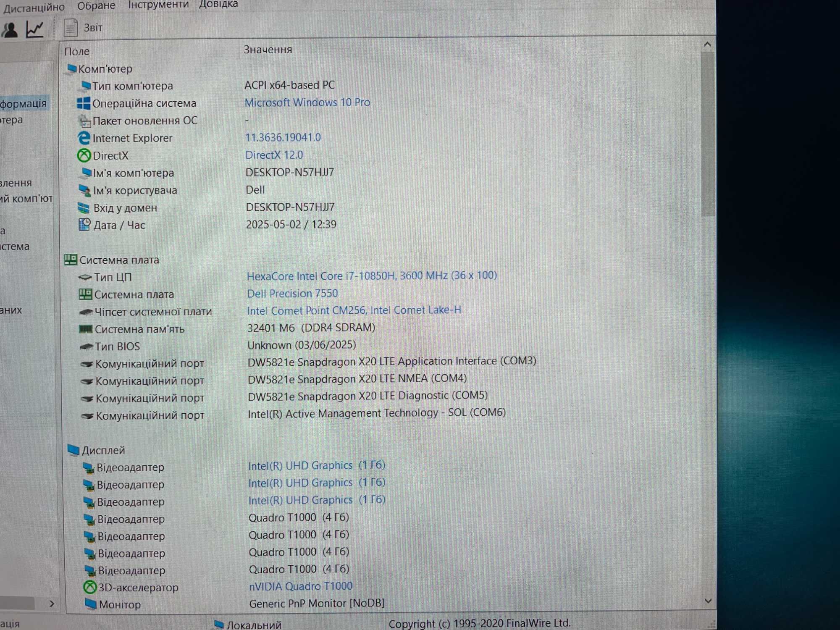
Task: Select the Dell user name value
Action: pos(255,190)
